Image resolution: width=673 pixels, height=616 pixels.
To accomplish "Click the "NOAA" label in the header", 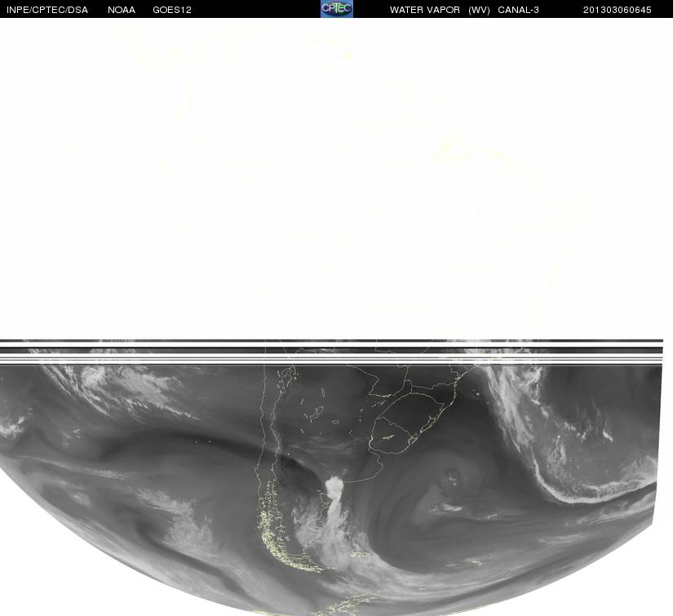I will 122,10.
